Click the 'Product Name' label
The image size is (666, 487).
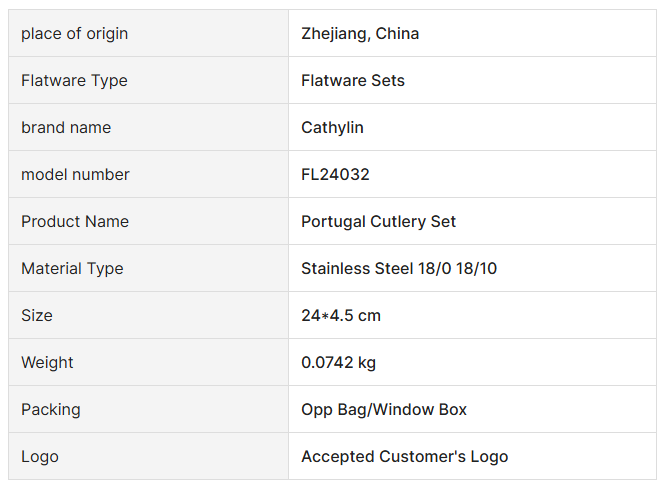tap(75, 222)
